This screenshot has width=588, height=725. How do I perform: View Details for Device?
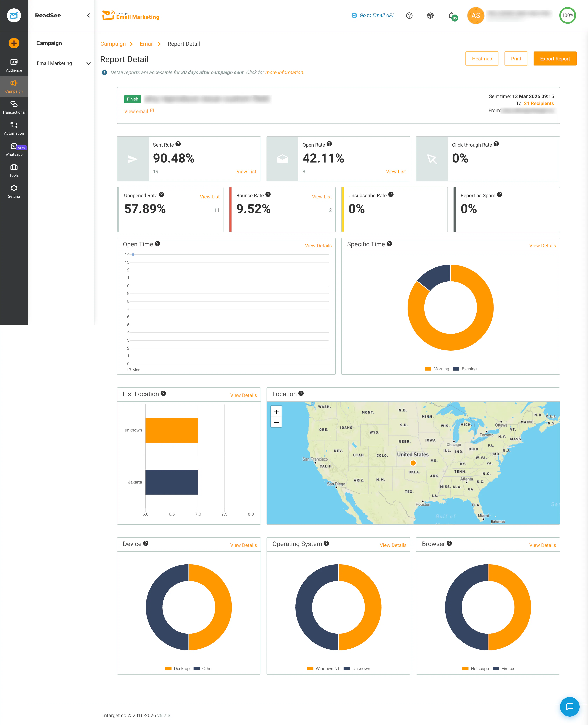[244, 545]
